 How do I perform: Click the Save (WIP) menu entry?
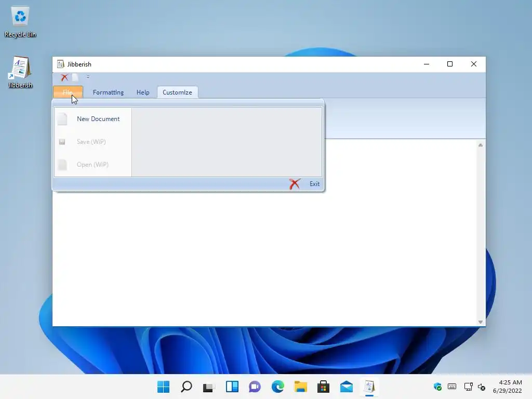[x=93, y=142]
